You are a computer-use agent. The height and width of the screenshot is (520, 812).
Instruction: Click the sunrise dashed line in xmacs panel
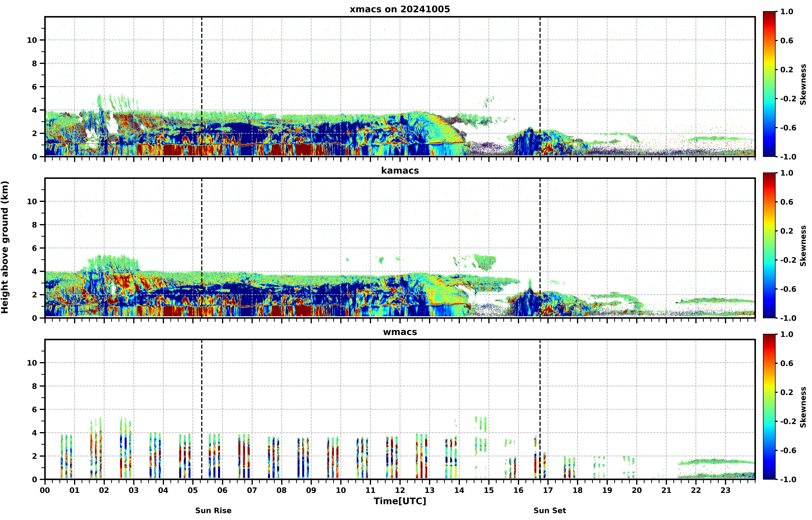pyautogui.click(x=202, y=86)
